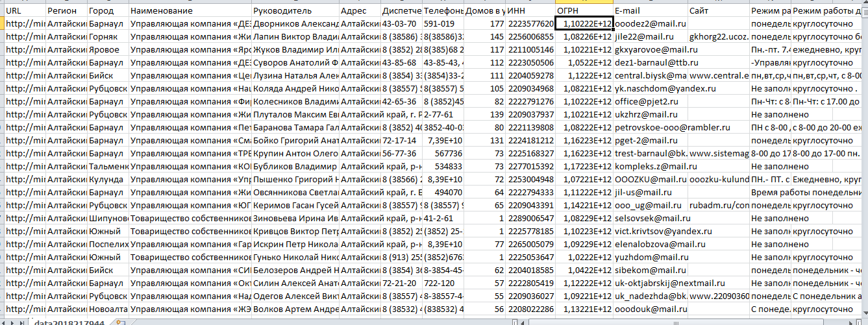Select the Тальменка city cell

(108, 167)
